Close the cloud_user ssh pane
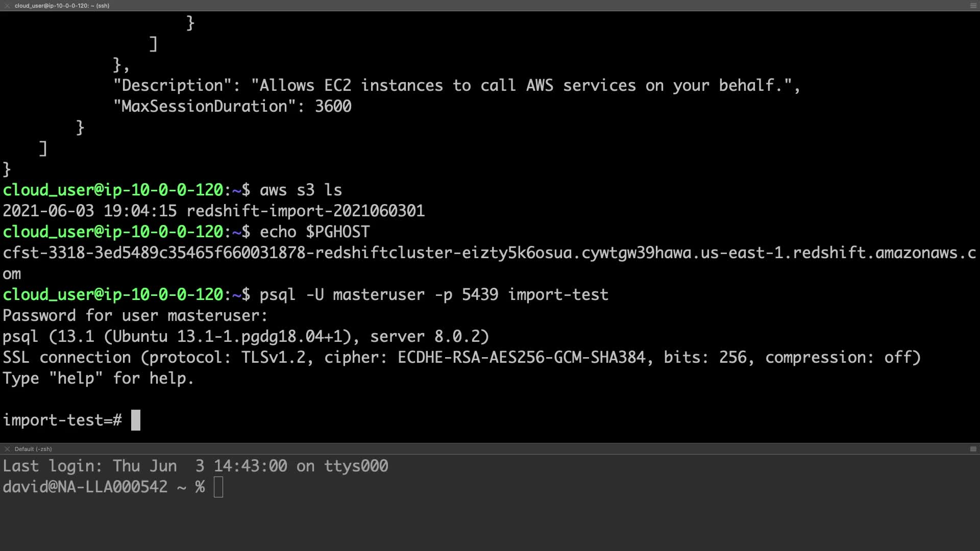980x551 pixels. coord(7,6)
